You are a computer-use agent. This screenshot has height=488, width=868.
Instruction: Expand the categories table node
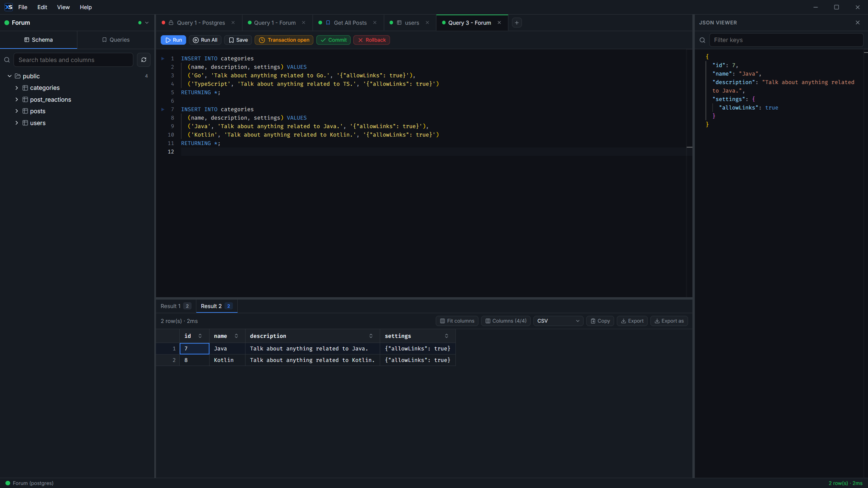(x=17, y=88)
